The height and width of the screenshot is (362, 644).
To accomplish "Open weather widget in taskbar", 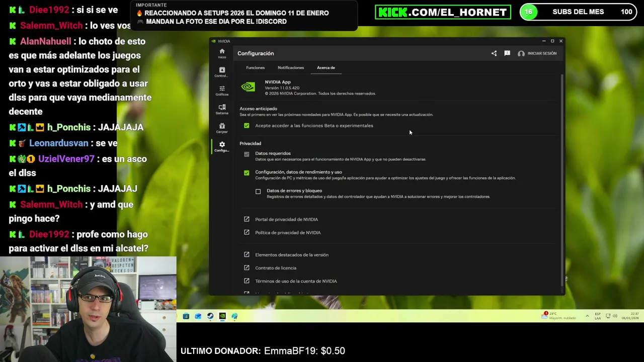I will [x=558, y=316].
